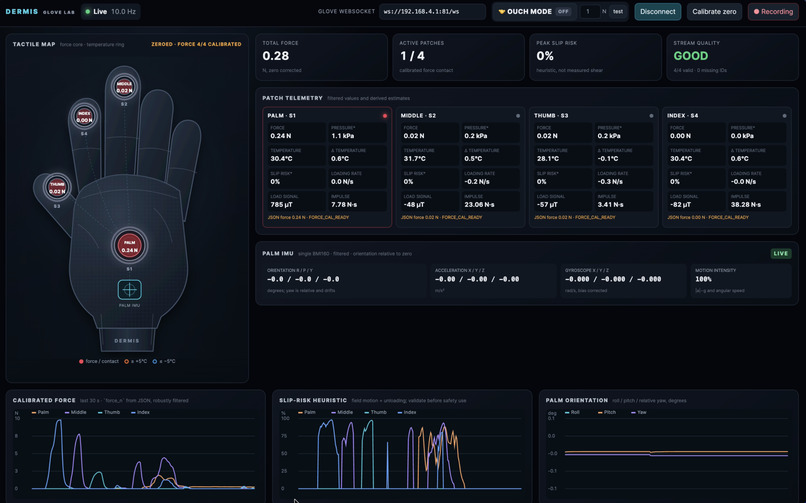Viewport: 806px width, 503px height.
Task: Click the glove websocket address field
Action: (432, 11)
